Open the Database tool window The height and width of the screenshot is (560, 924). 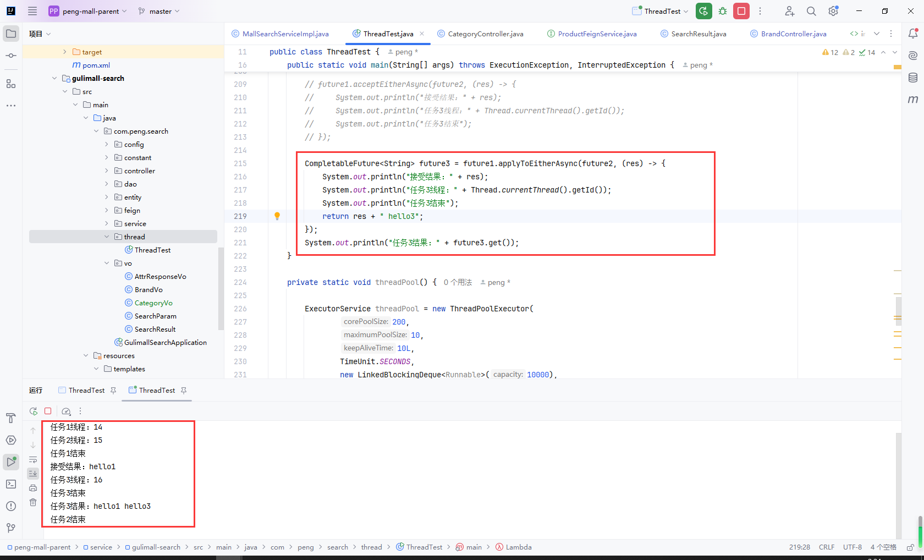pyautogui.click(x=913, y=78)
